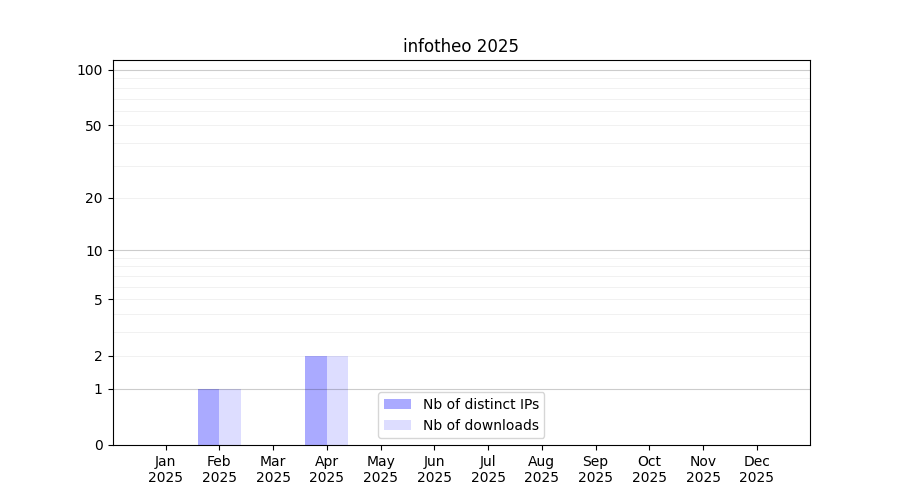Select the "Nb of distinct IPs" legend label
The width and height of the screenshot is (900, 500).
[480, 404]
